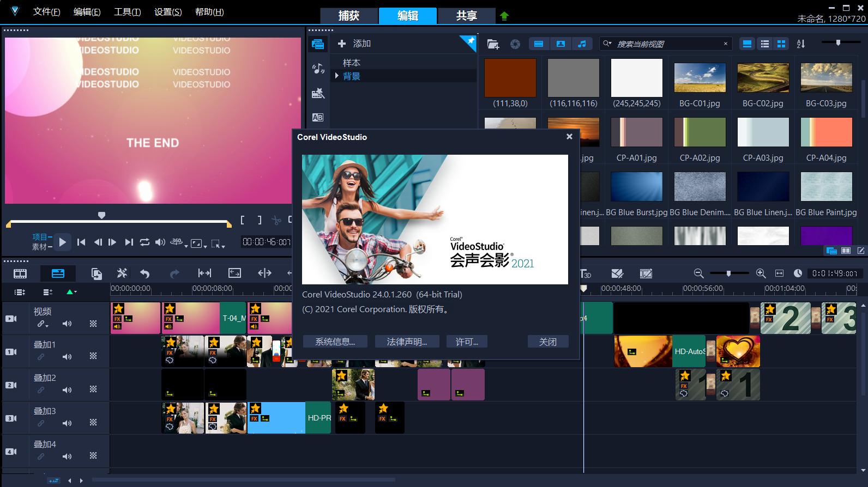
Task: Zoom in the timeline
Action: pos(761,273)
